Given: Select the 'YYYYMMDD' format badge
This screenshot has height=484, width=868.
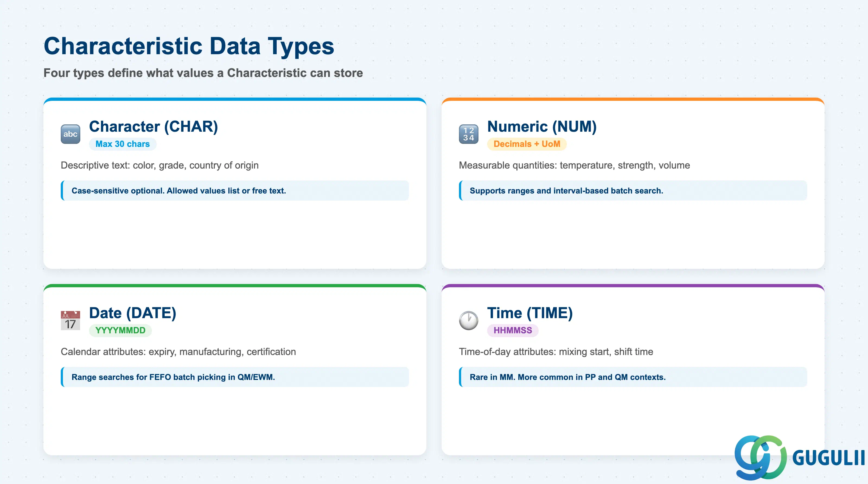Looking at the screenshot, I should click(x=120, y=331).
